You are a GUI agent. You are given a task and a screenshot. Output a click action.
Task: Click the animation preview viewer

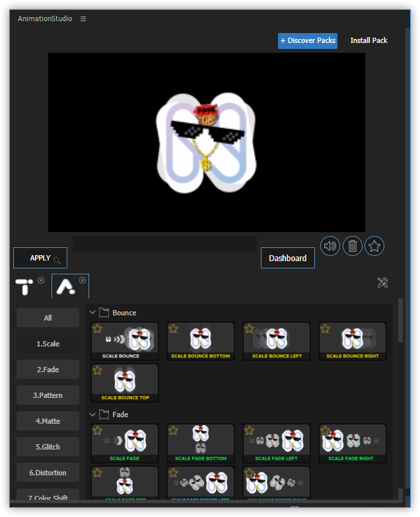207,142
